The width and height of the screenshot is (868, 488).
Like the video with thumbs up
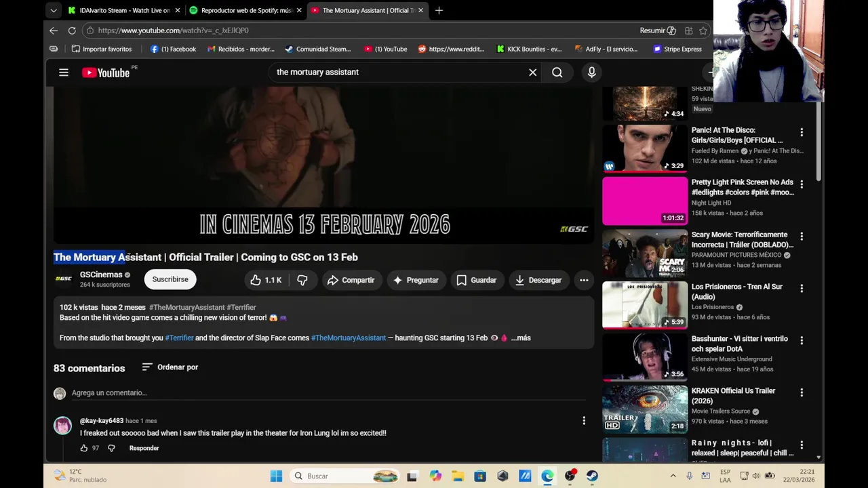point(266,280)
